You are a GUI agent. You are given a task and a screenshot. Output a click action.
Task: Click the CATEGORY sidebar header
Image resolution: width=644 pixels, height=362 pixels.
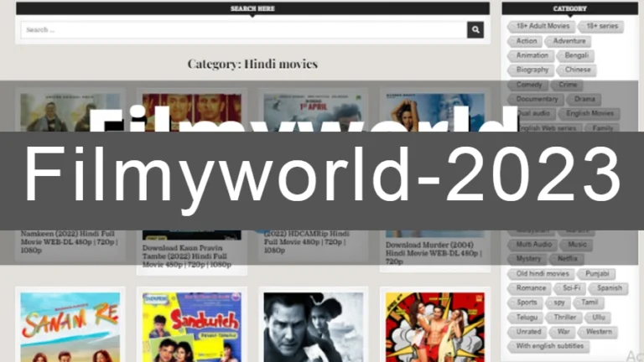pos(569,8)
